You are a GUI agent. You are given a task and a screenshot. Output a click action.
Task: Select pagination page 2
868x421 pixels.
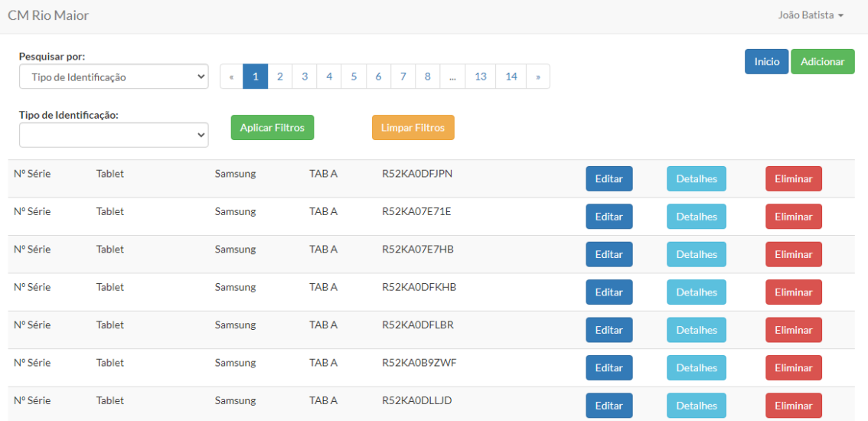(x=280, y=77)
